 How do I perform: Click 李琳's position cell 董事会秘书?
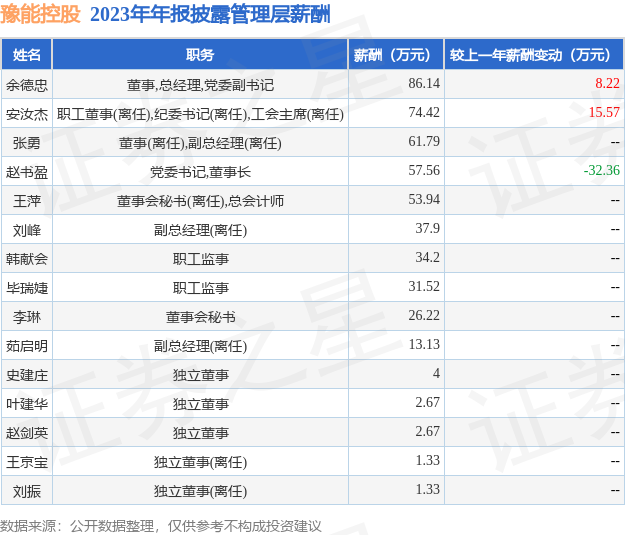click(x=200, y=317)
